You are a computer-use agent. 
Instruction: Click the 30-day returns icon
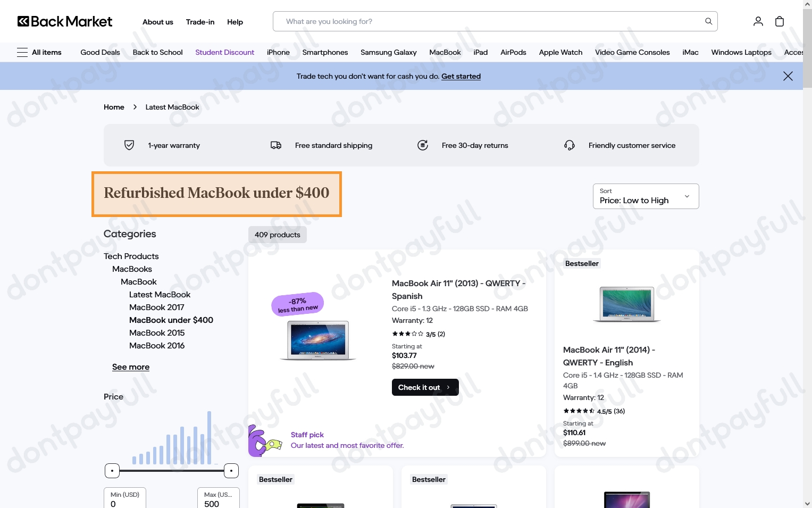click(x=423, y=145)
